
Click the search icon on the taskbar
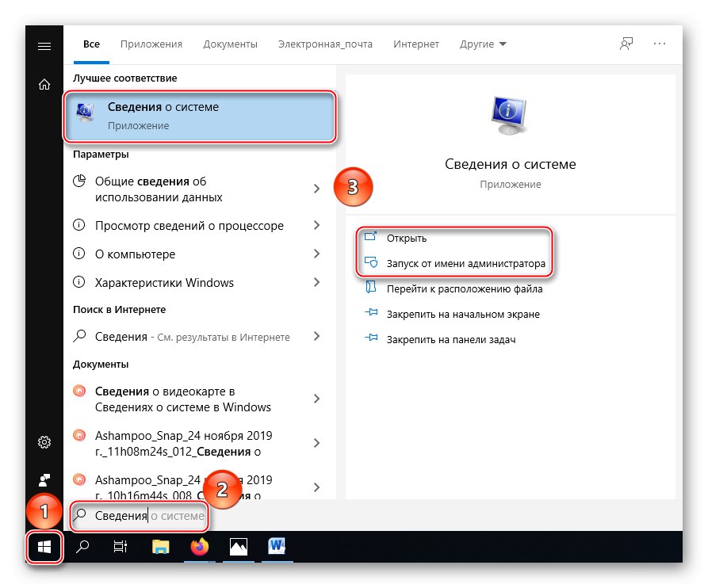click(x=82, y=547)
